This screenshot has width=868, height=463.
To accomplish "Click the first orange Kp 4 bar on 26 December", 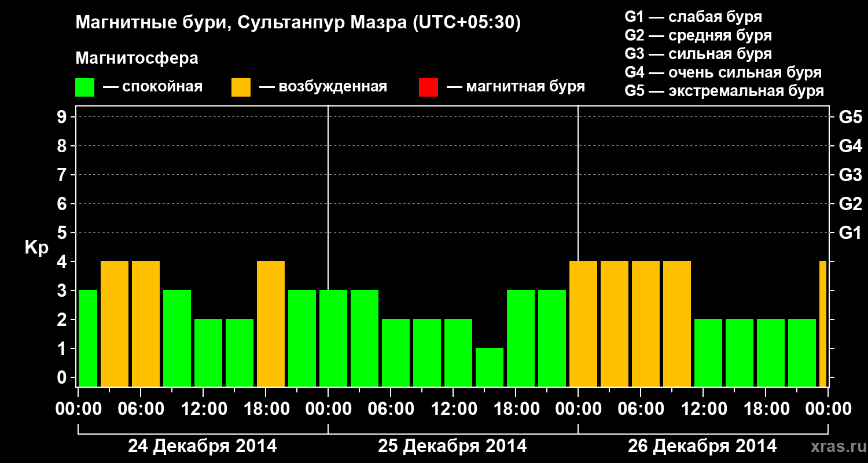I will pos(583,324).
